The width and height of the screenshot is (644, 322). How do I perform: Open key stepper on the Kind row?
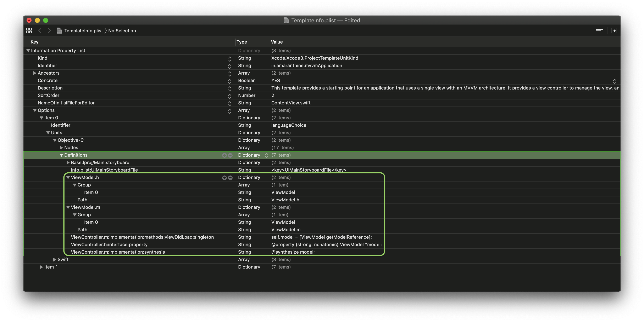[229, 59]
